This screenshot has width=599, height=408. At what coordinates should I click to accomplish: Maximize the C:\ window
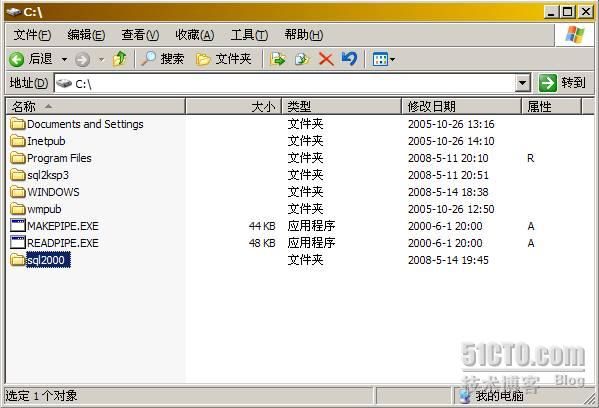[x=568, y=12]
